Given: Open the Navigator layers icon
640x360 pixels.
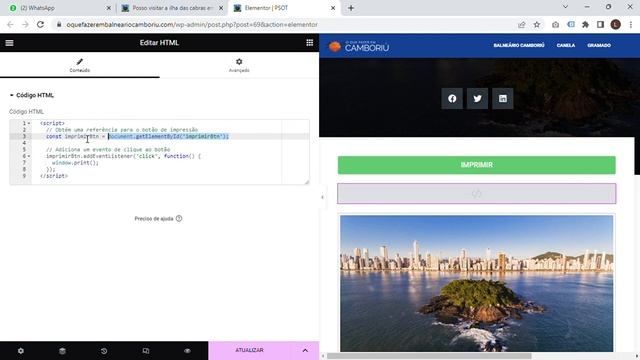Looking at the screenshot, I should (x=62, y=351).
